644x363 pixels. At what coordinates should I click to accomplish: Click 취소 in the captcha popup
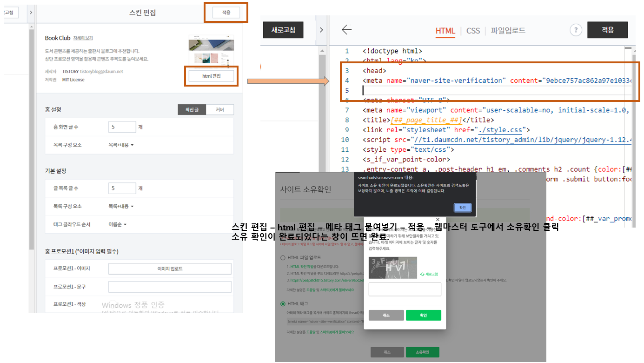click(386, 315)
